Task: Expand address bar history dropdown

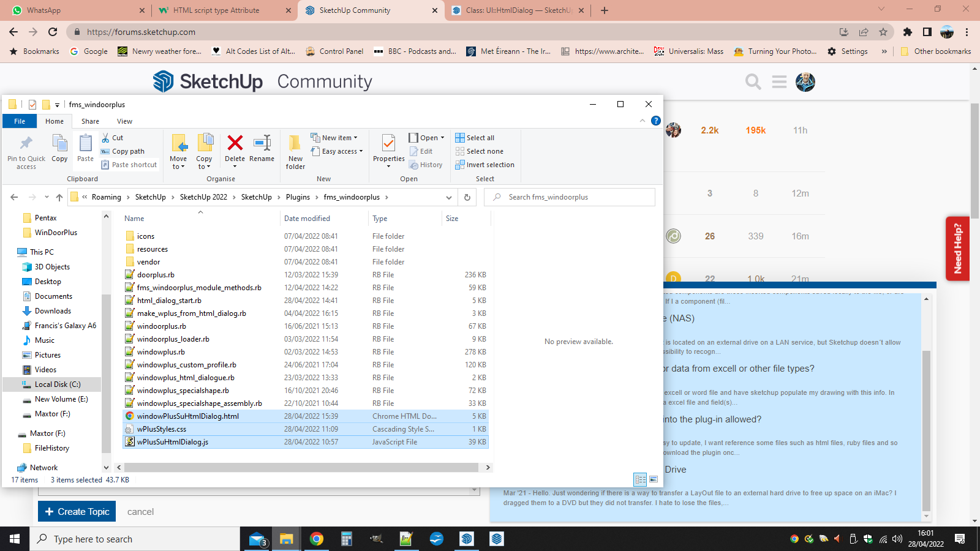Action: [449, 197]
